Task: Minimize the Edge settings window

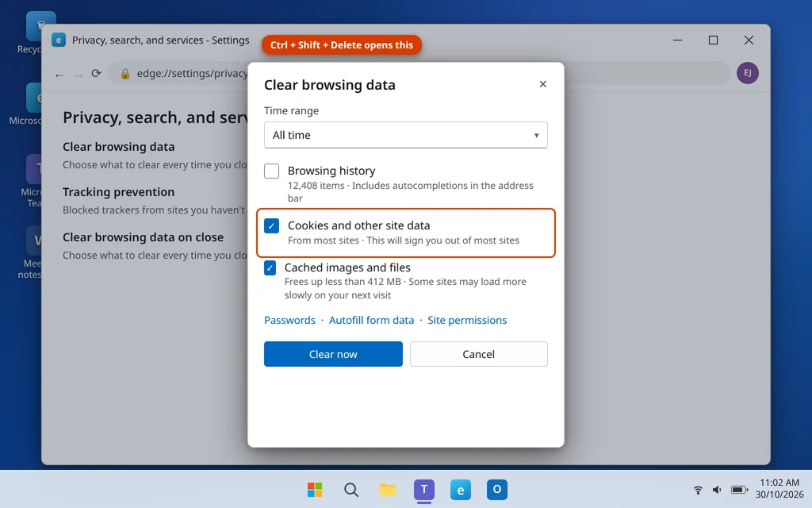Action: point(677,40)
